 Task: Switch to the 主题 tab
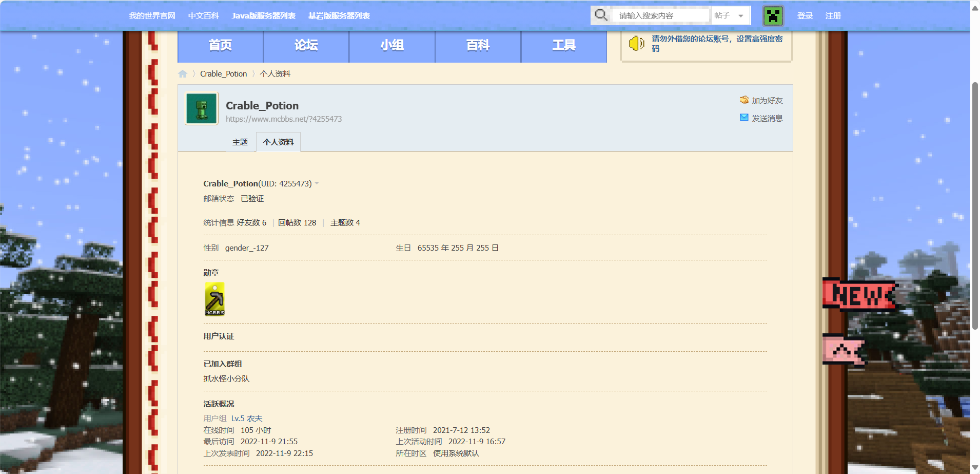click(x=240, y=142)
